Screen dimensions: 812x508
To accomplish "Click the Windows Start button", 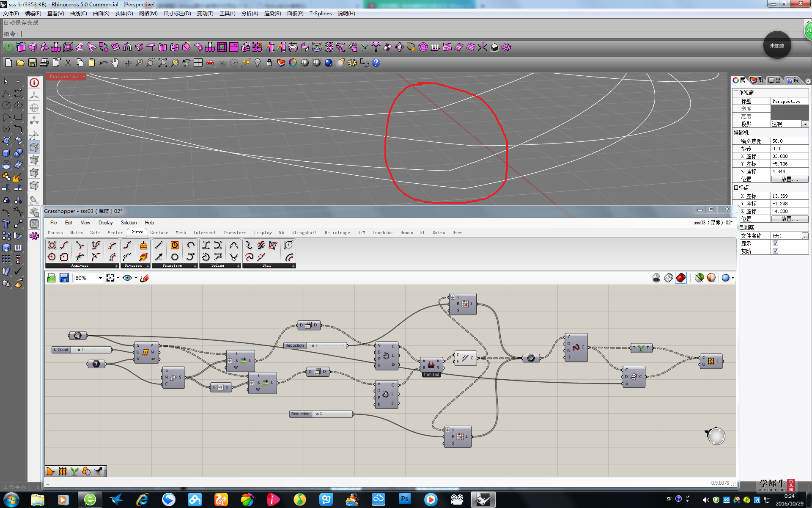I will click(11, 500).
